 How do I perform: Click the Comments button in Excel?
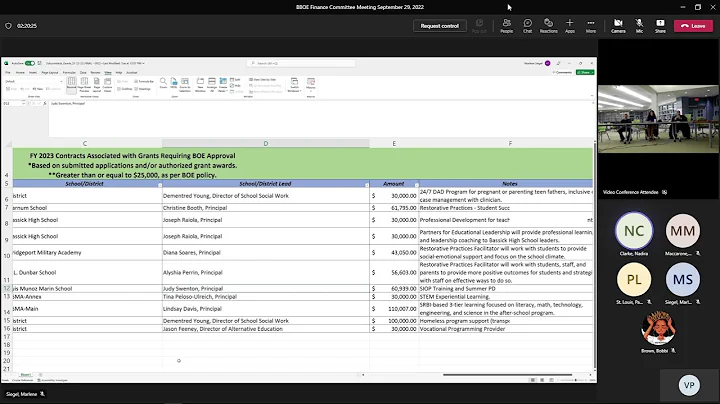click(562, 73)
